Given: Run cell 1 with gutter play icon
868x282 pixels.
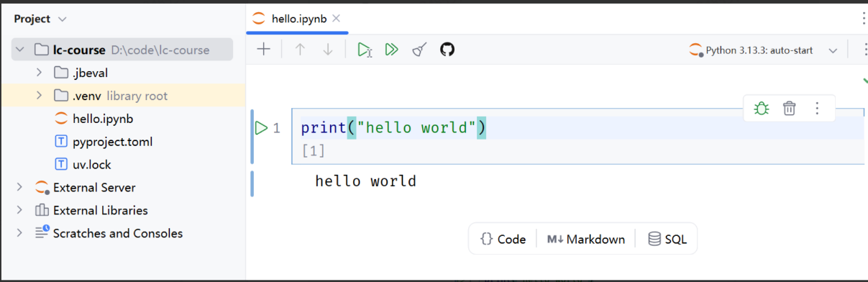Looking at the screenshot, I should pyautogui.click(x=261, y=128).
